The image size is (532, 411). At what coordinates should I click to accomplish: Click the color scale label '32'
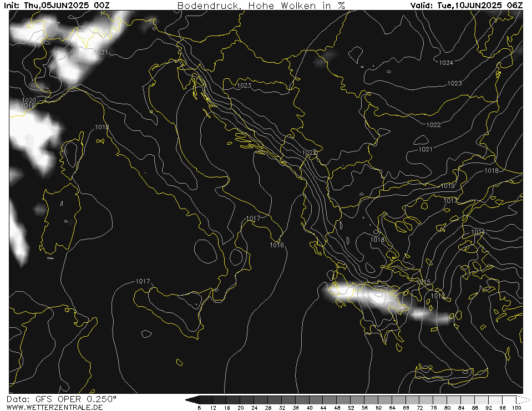point(282,408)
